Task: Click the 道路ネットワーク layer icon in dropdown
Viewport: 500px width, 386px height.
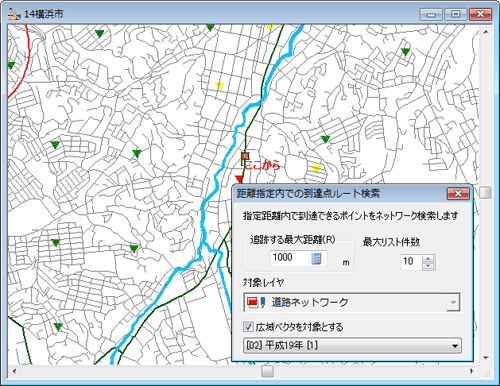Action: (x=256, y=302)
